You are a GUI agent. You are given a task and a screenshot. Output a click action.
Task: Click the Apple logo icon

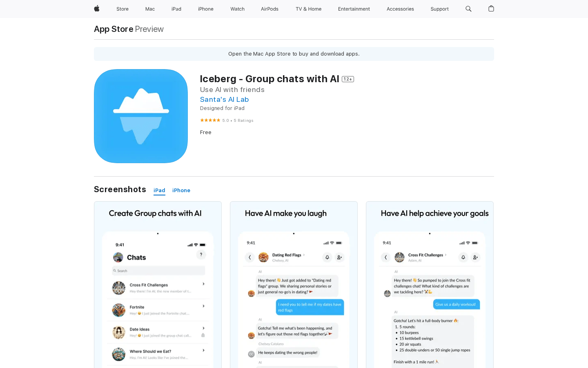(x=97, y=9)
